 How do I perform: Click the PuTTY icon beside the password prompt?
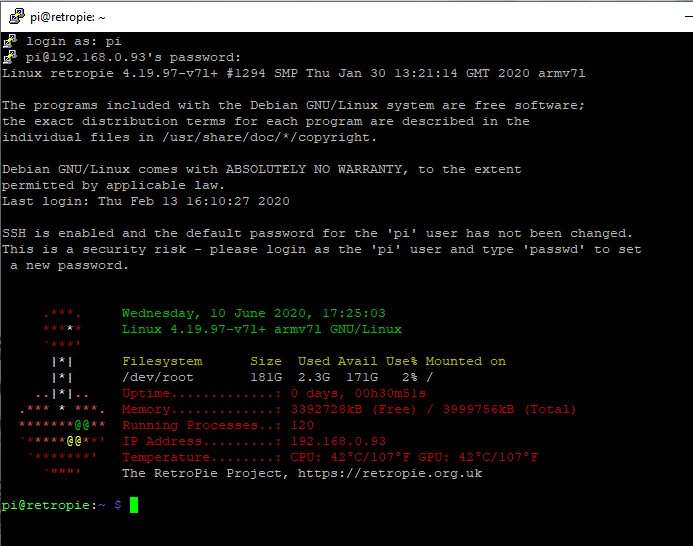(10, 57)
